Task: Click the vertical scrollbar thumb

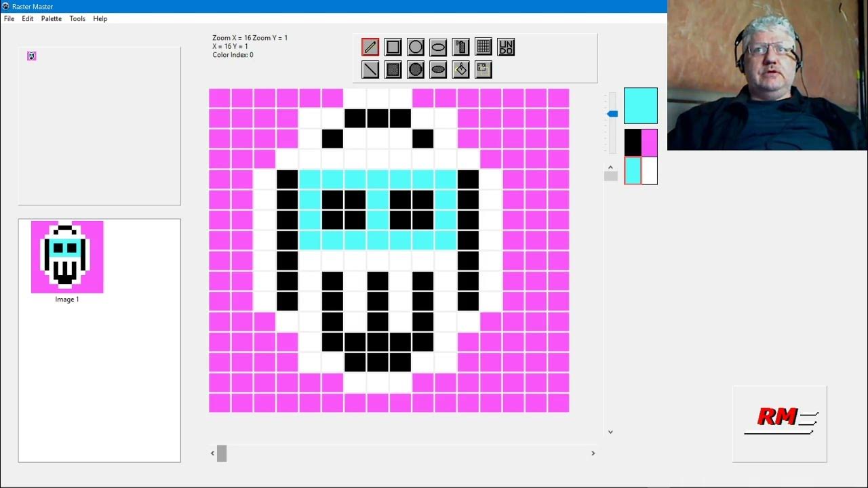Action: (611, 176)
